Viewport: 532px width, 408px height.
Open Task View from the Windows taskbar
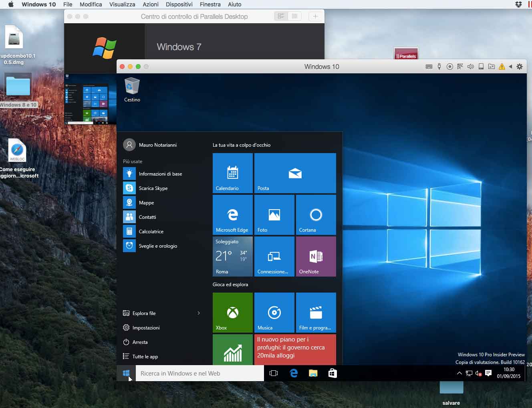pos(274,373)
